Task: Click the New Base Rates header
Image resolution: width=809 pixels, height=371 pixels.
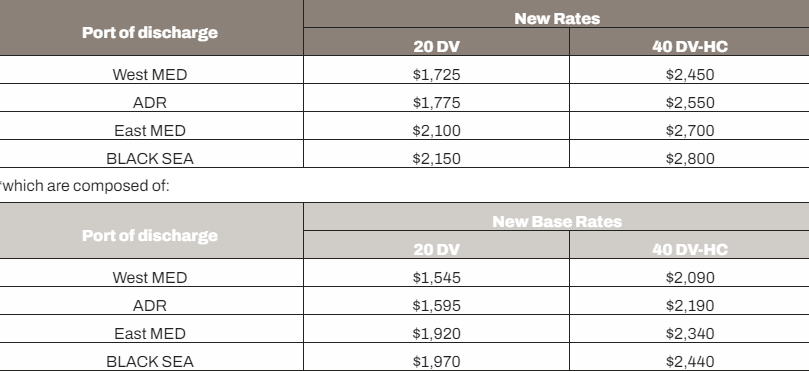Action: click(x=557, y=221)
